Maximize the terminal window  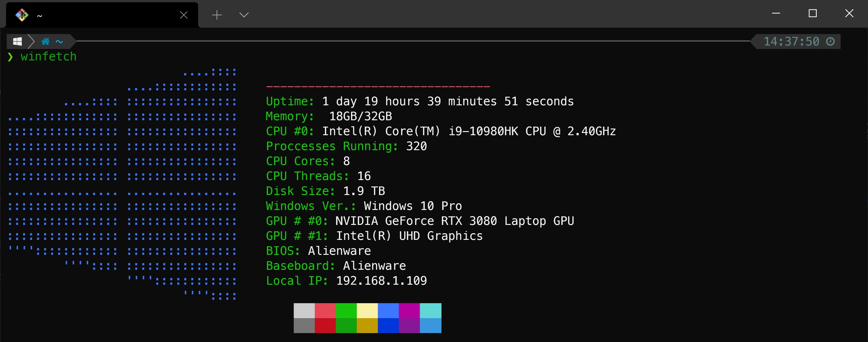[813, 14]
